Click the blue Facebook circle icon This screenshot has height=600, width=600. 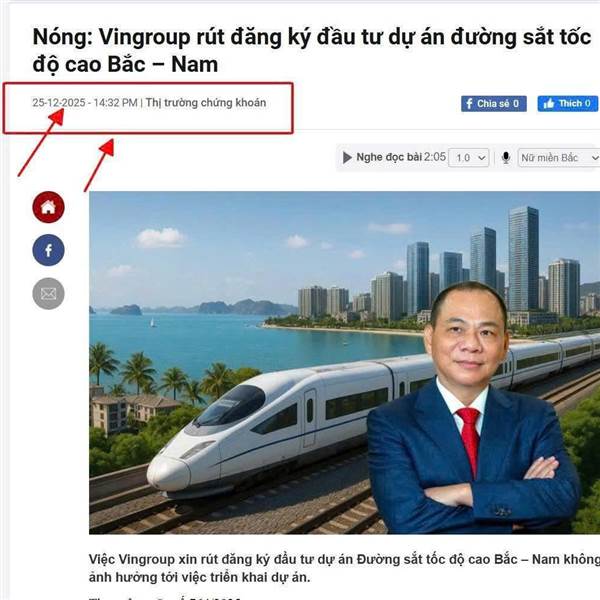48,250
